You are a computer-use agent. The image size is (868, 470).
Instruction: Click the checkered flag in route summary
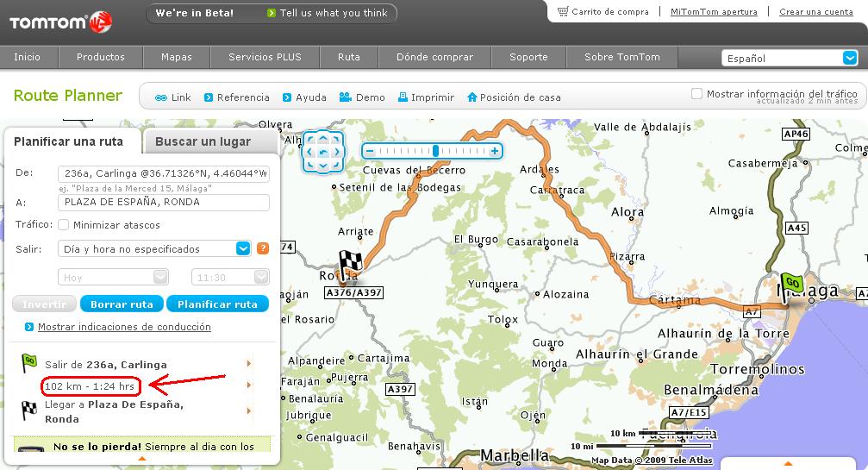point(28,410)
